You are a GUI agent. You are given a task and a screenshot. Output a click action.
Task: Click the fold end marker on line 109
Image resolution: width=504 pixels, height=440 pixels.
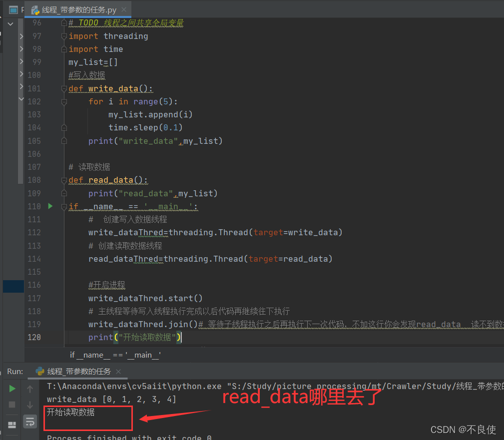pyautogui.click(x=64, y=193)
